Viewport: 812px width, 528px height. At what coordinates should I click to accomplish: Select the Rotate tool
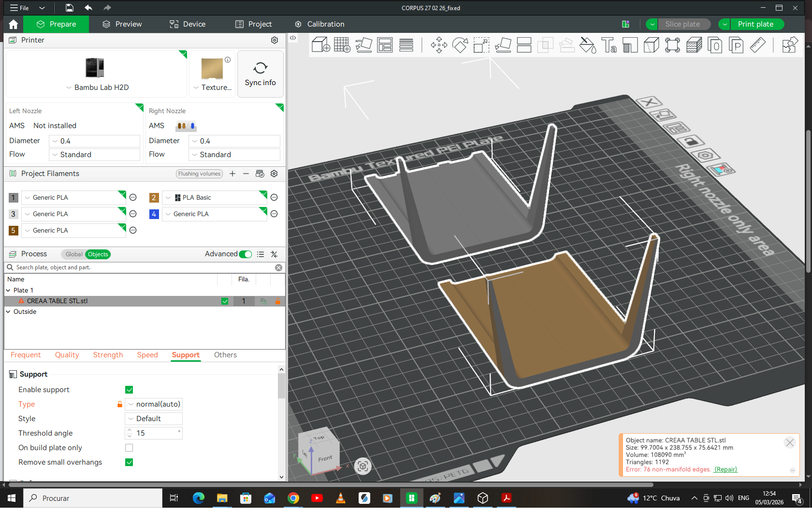460,45
